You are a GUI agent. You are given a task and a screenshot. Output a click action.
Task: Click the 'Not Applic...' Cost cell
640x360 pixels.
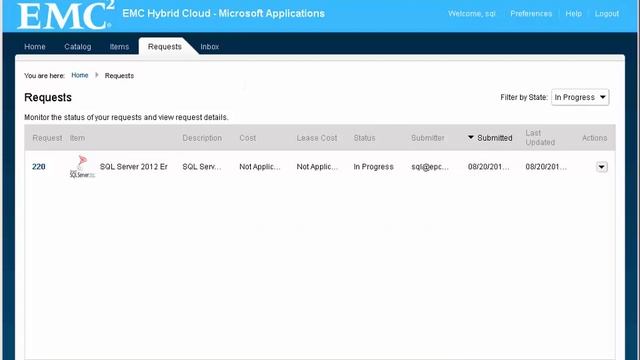pos(260,167)
